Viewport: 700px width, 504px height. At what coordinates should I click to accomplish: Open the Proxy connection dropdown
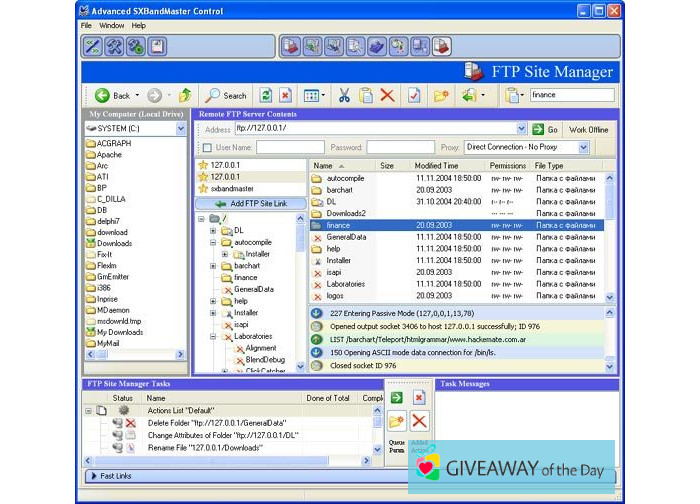point(583,147)
